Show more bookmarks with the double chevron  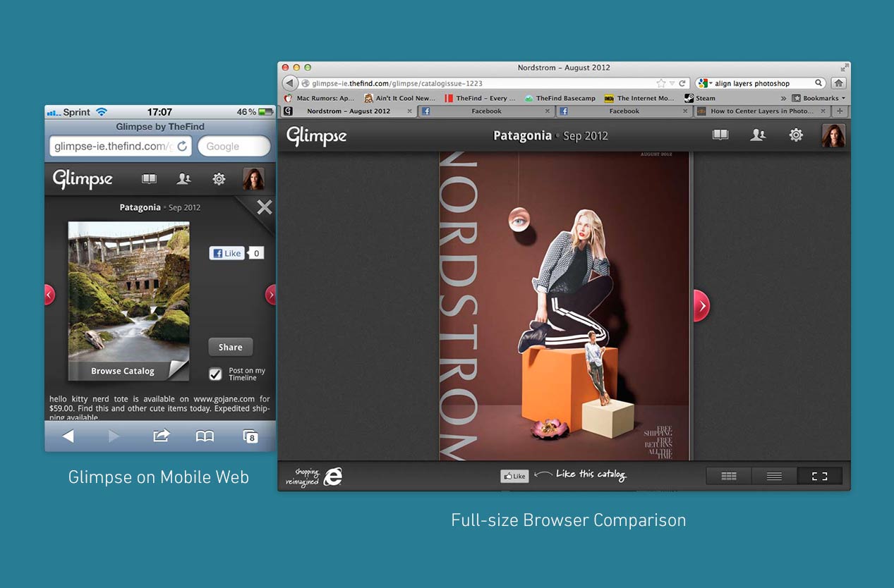point(783,99)
